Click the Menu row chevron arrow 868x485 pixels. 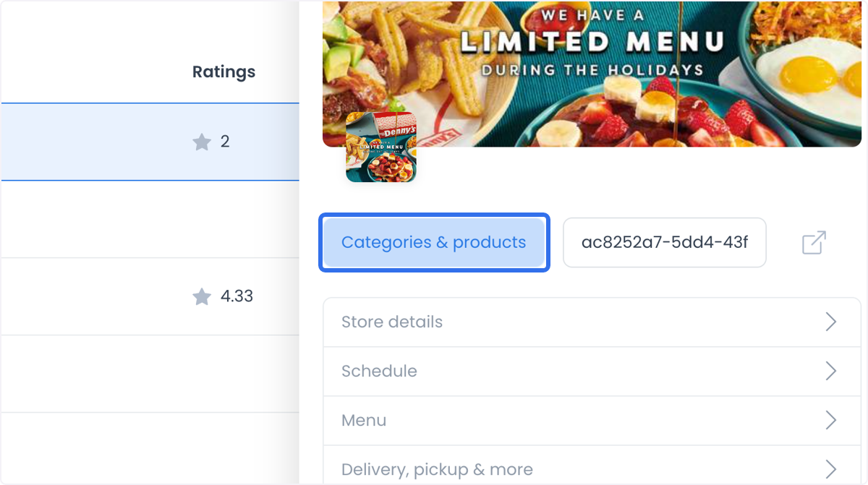pos(831,420)
